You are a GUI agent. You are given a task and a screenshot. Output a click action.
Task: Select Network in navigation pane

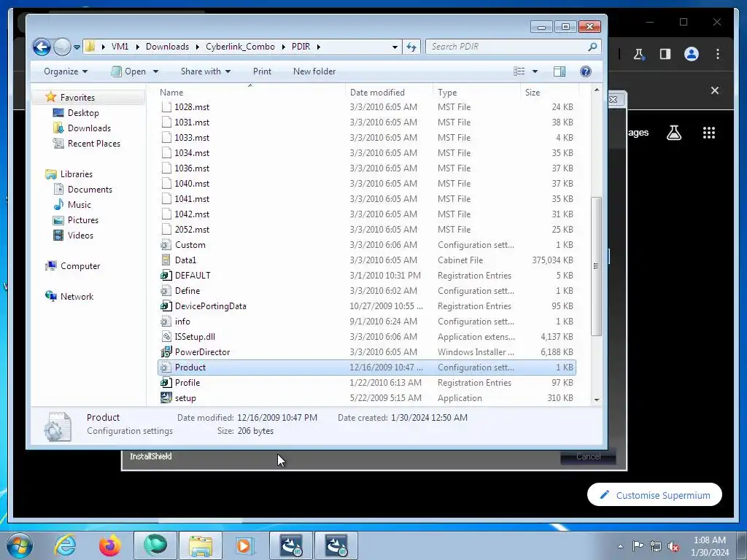point(77,297)
